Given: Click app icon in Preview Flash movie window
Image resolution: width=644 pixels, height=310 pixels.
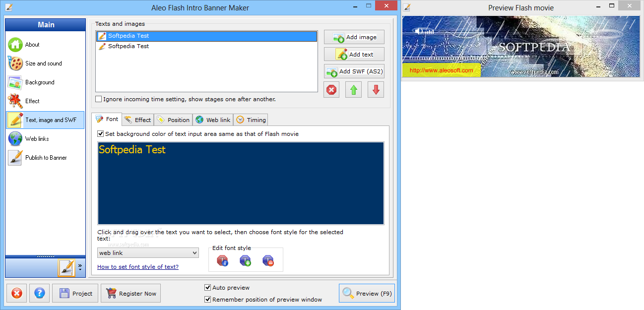Looking at the screenshot, I should point(406,7).
